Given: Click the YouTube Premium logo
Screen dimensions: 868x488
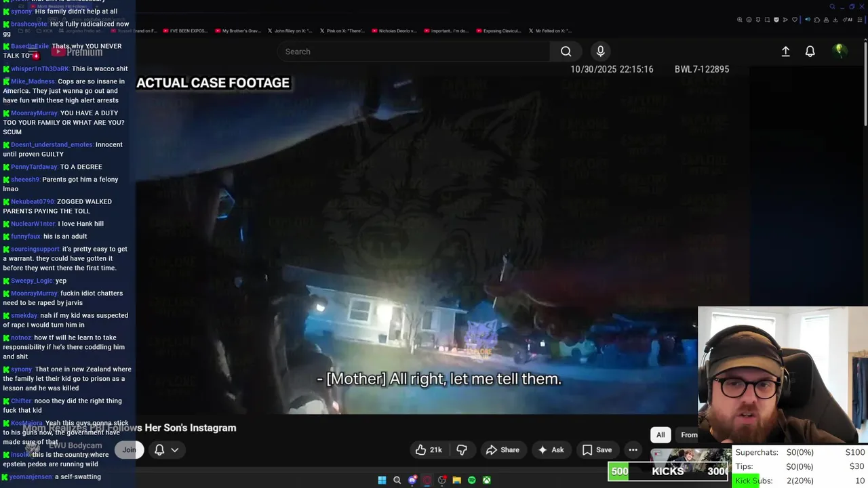Looking at the screenshot, I should coord(77,52).
